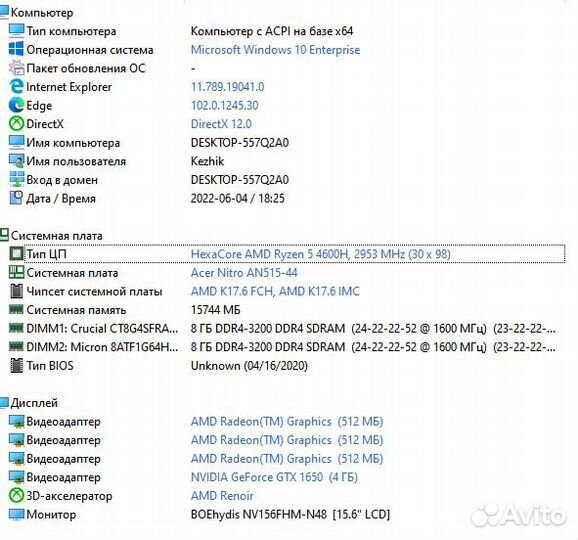Select the Internet Explorer label

coord(69,87)
